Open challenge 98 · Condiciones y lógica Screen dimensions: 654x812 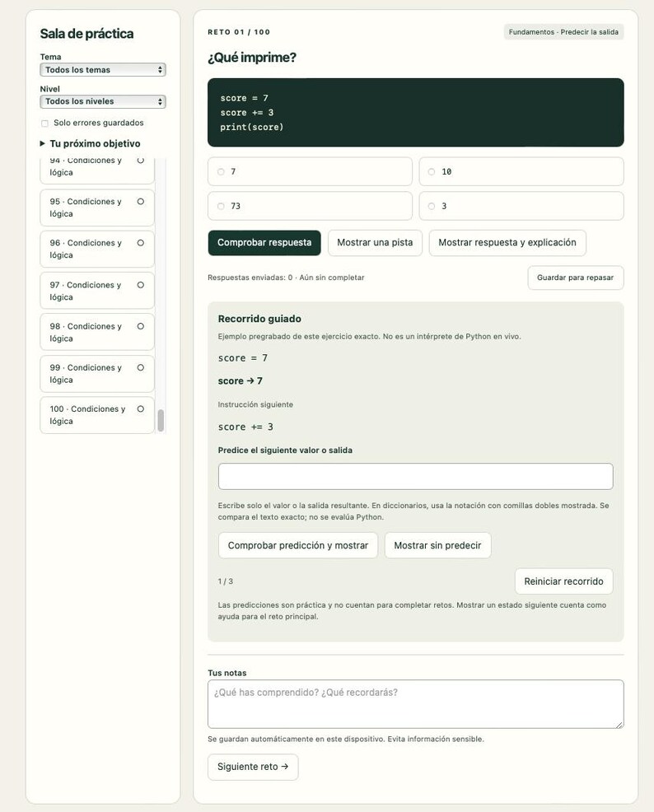97,333
